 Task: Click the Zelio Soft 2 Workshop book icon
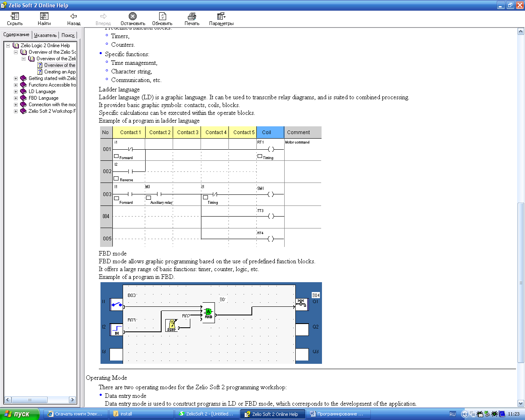[23, 111]
